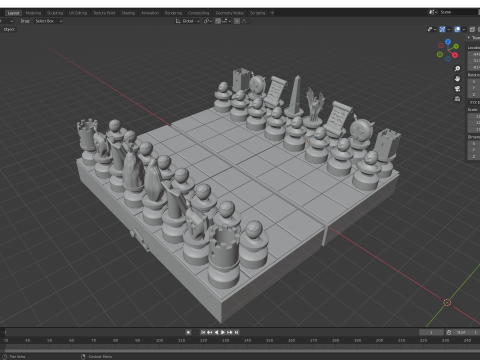This screenshot has height=360, width=480.
Task: Switch to the UV Editing workspace
Action: (x=78, y=13)
